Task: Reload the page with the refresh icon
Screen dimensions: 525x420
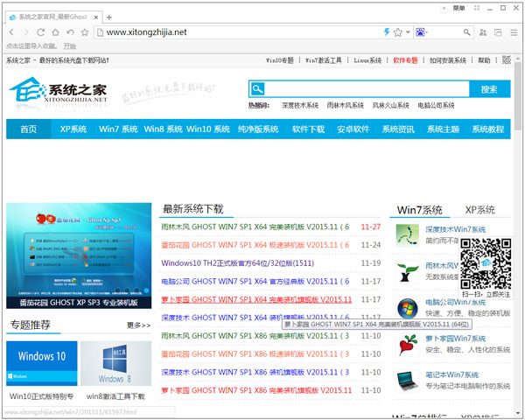Action: [40, 32]
